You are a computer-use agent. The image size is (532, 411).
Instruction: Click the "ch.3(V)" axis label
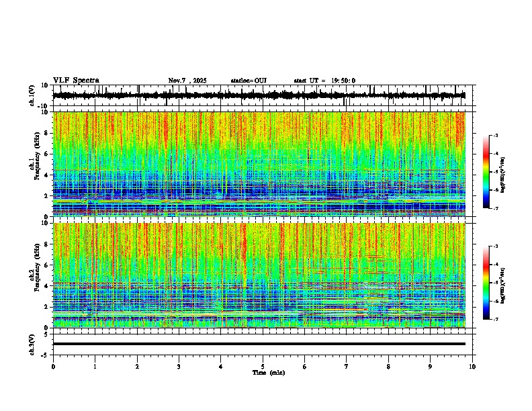click(x=32, y=345)
